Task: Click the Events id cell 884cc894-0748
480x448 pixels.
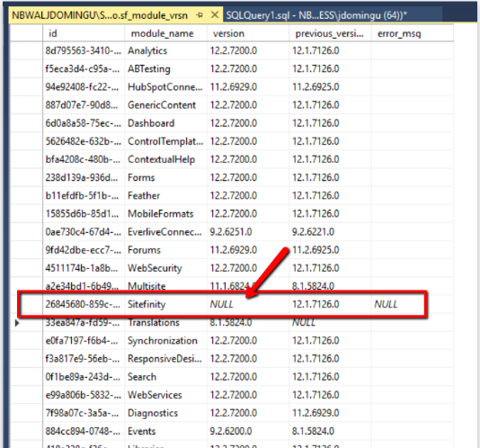Action: coord(84,431)
